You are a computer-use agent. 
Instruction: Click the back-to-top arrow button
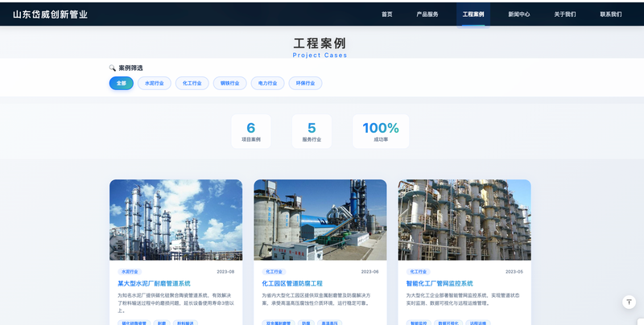pos(629,302)
